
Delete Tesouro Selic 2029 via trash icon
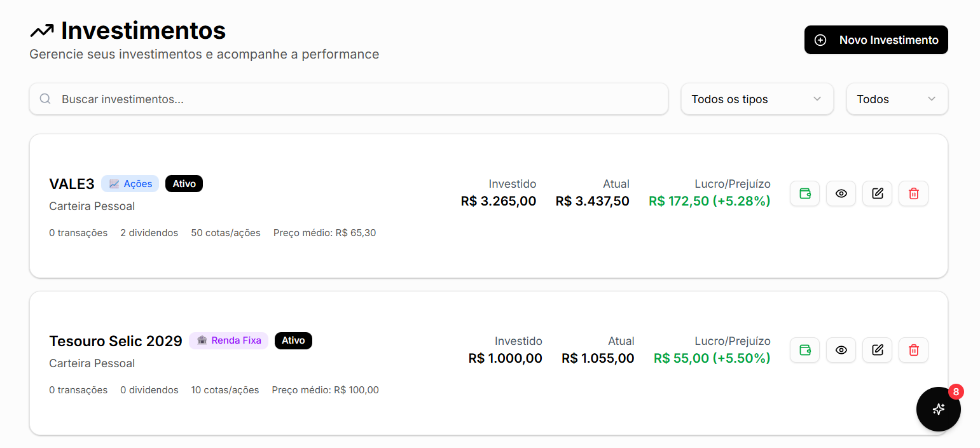[x=913, y=350]
